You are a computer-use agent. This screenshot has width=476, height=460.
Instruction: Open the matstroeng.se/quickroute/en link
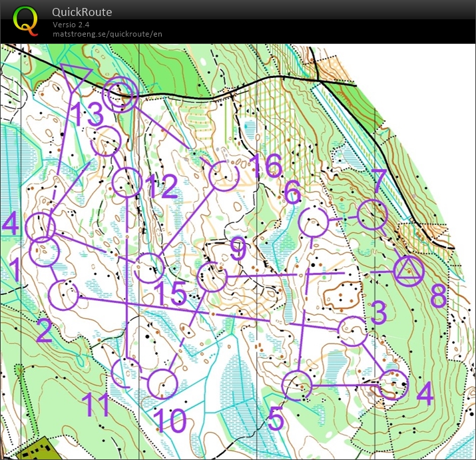pos(107,34)
